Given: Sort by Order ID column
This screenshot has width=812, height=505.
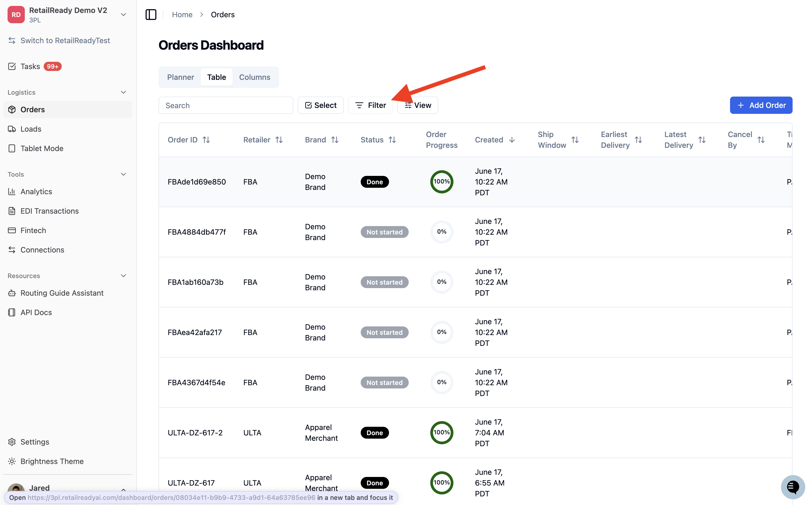Looking at the screenshot, I should [206, 140].
